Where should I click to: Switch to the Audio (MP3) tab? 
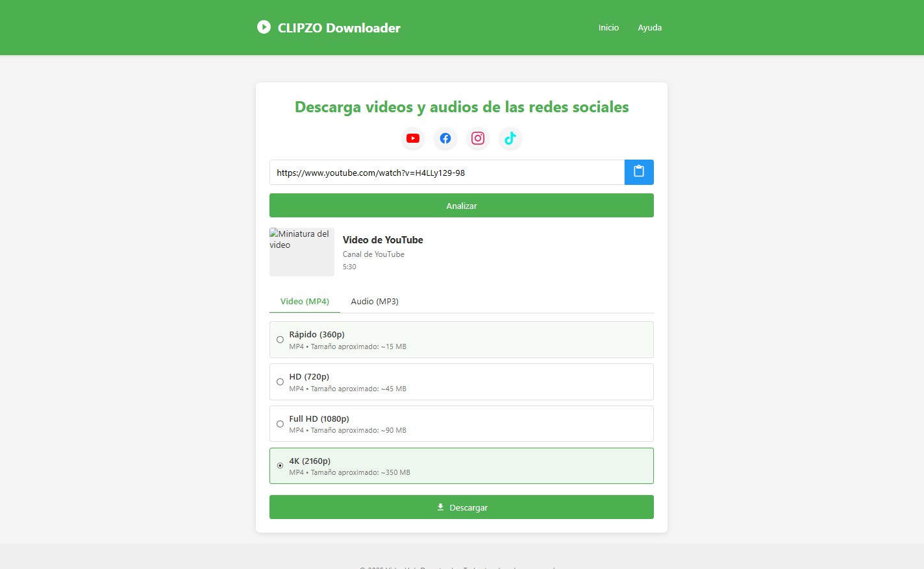click(x=375, y=301)
